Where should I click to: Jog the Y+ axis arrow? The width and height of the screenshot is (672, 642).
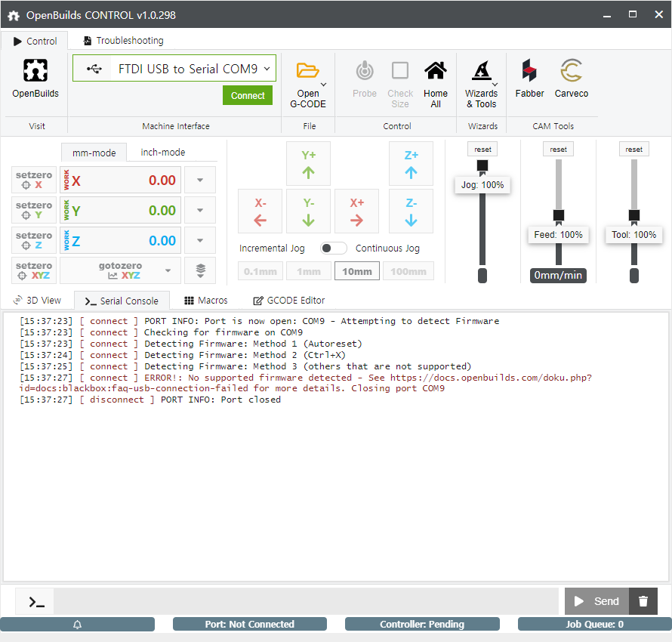pyautogui.click(x=309, y=164)
